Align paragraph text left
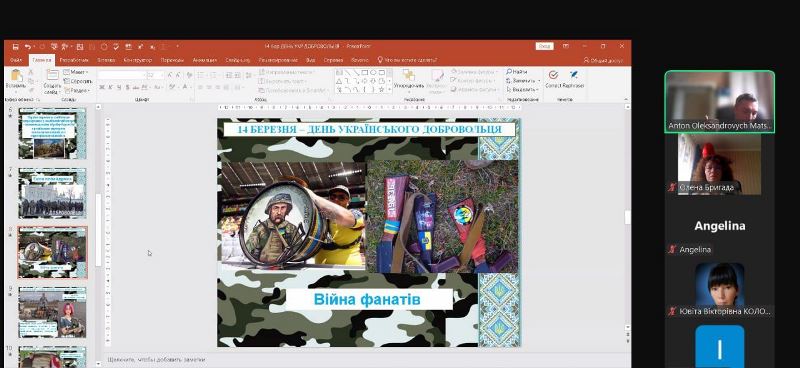The height and width of the screenshot is (368, 800). tap(201, 87)
